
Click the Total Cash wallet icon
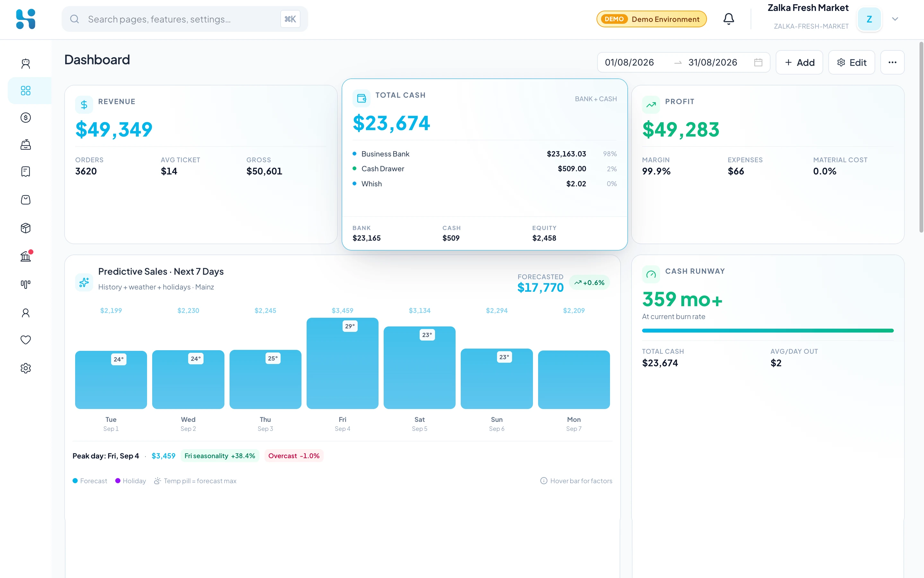click(361, 98)
